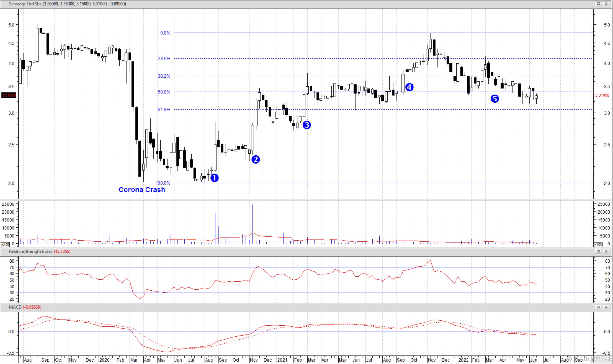Click the close icon on the main chart window

click(x=606, y=4)
